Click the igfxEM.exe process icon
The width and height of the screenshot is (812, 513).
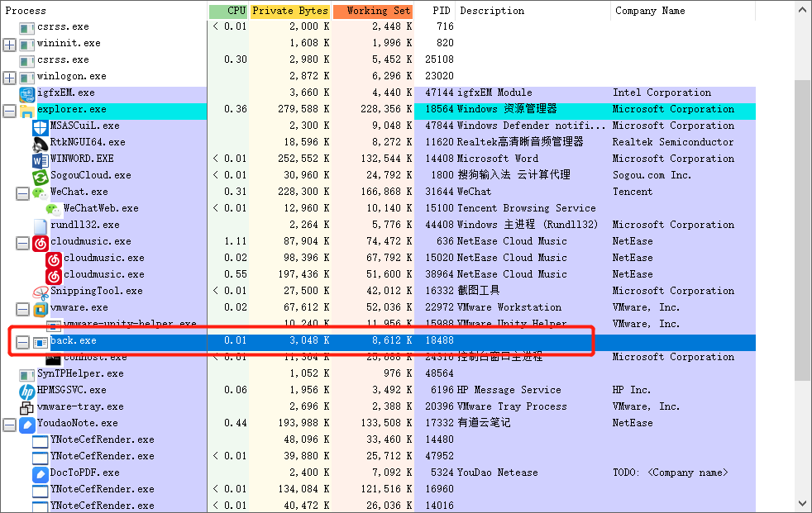coord(27,93)
